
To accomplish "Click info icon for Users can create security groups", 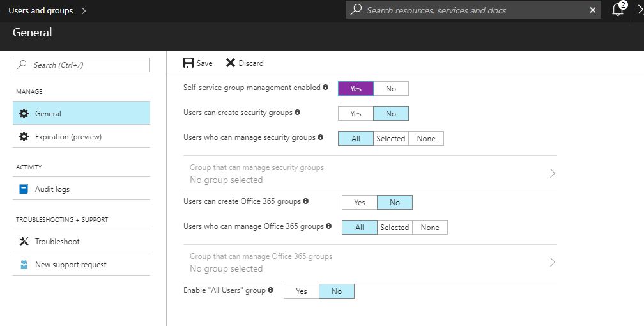I will click(x=297, y=113).
